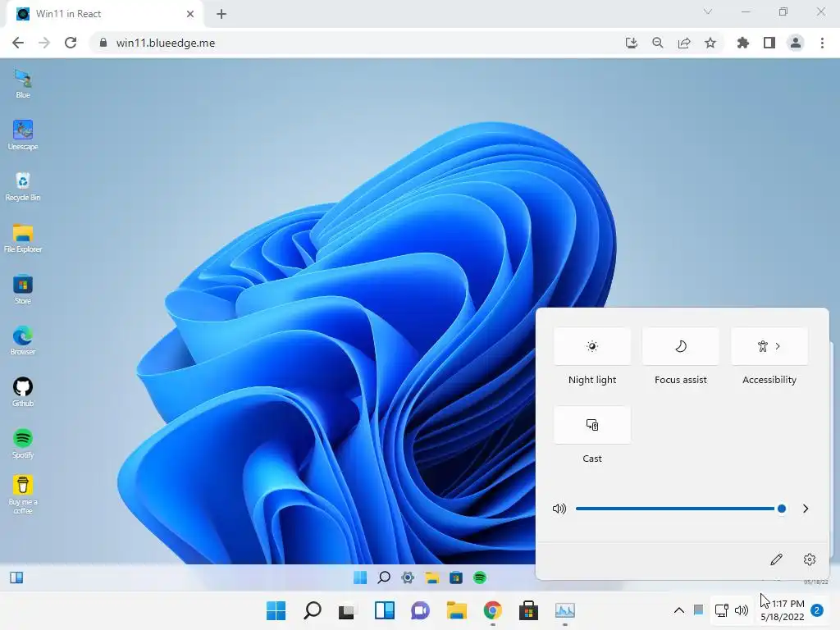Open a new Chrome tab
The width and height of the screenshot is (840, 630).
click(221, 14)
